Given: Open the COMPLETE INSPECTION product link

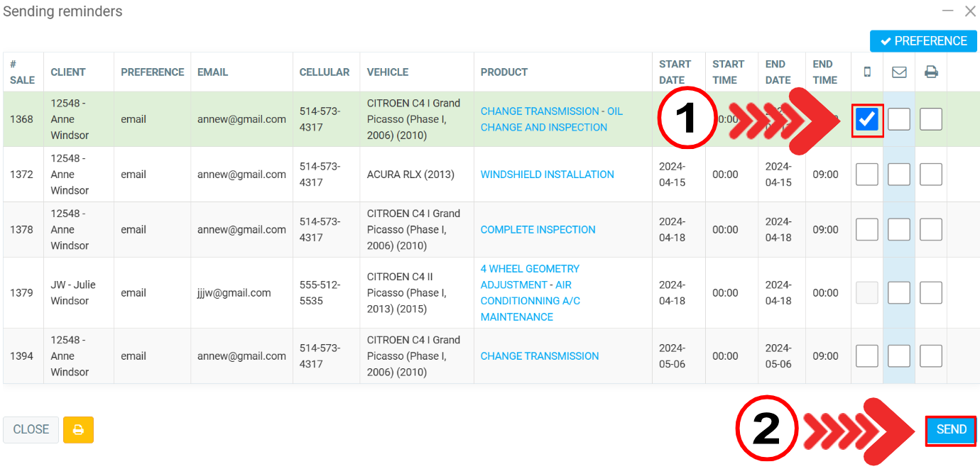Looking at the screenshot, I should 538,230.
